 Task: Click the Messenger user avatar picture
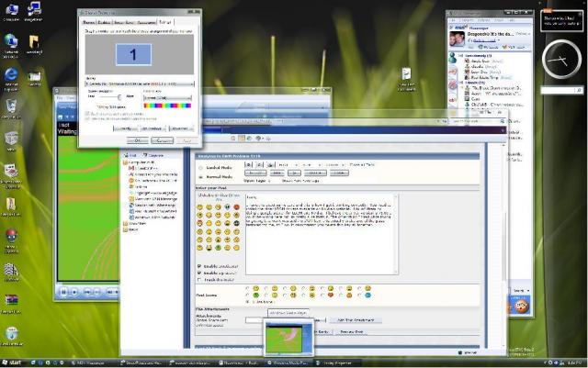(x=457, y=39)
